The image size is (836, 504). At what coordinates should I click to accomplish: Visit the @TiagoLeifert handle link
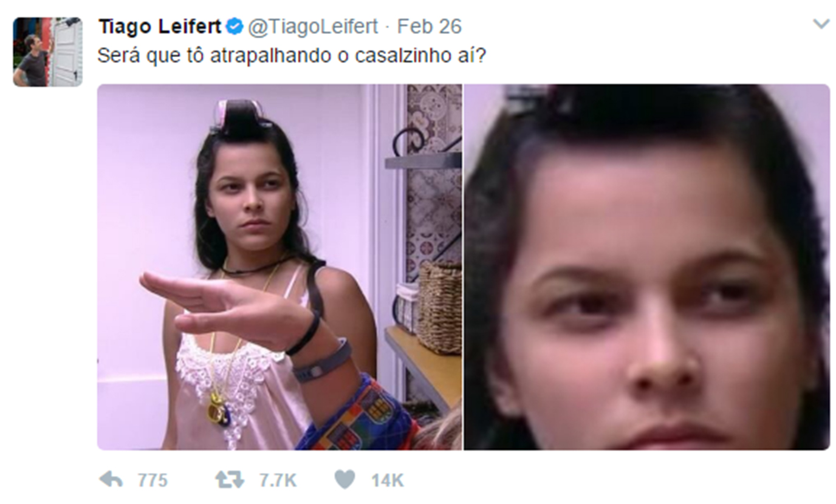point(313,27)
